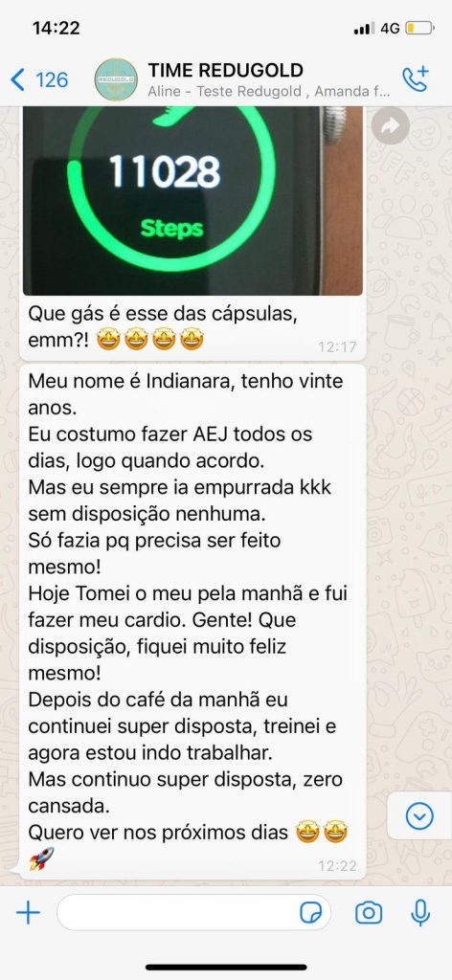
Task: Select Indianara's long testimonial message
Action: point(192,622)
